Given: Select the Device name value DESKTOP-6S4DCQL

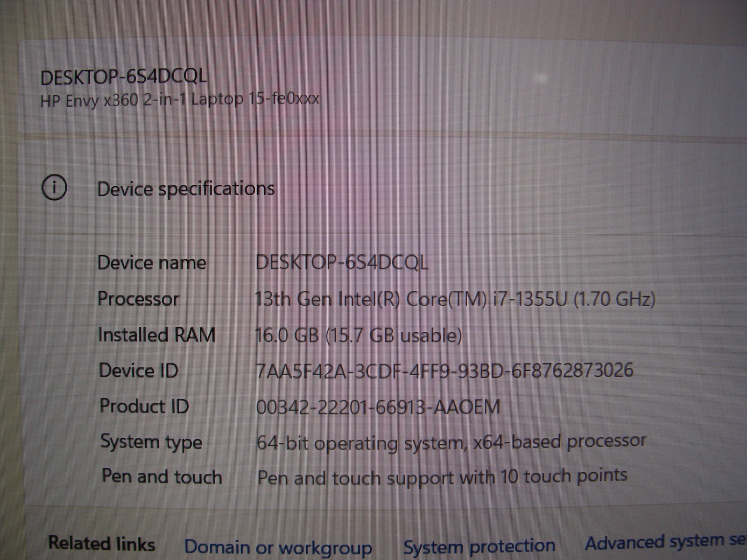Looking at the screenshot, I should point(342,263).
